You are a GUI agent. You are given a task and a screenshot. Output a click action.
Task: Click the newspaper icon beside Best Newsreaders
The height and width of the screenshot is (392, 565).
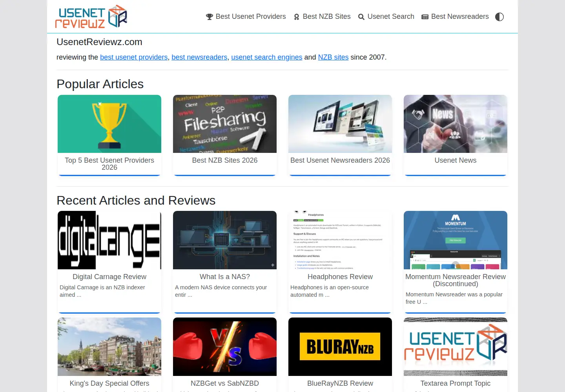(425, 17)
